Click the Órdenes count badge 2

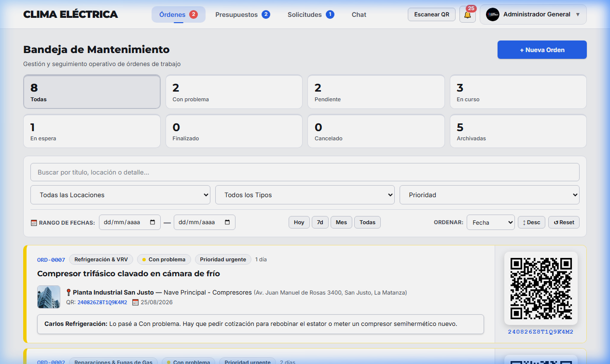click(194, 14)
